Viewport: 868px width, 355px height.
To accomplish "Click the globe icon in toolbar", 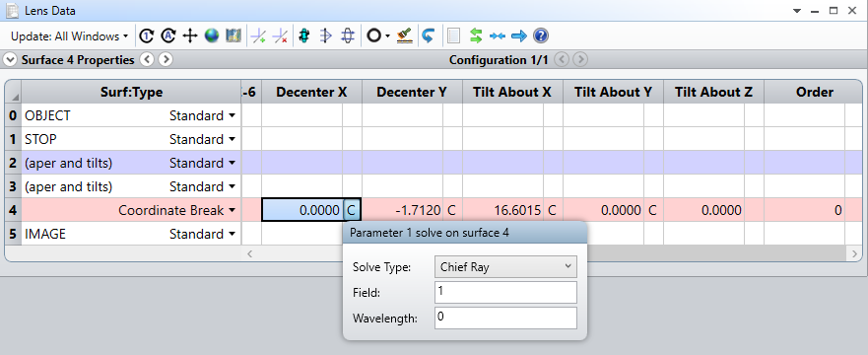I will pos(212,36).
